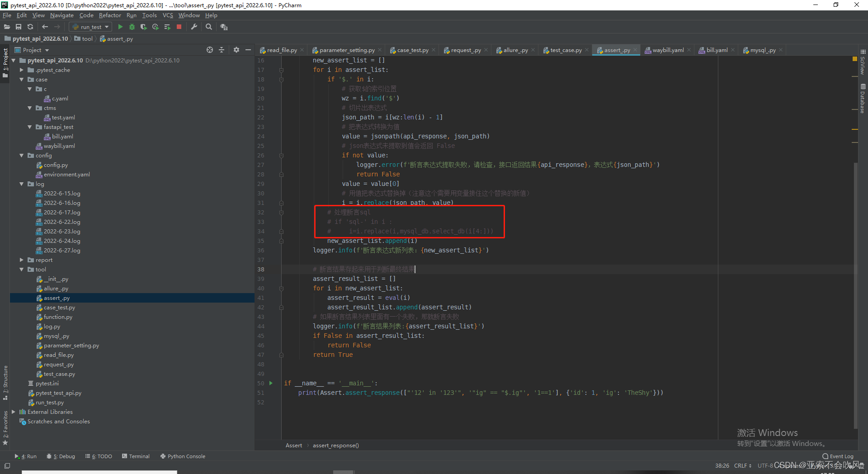
Task: Open Search Everywhere magnifier icon
Action: 209,27
